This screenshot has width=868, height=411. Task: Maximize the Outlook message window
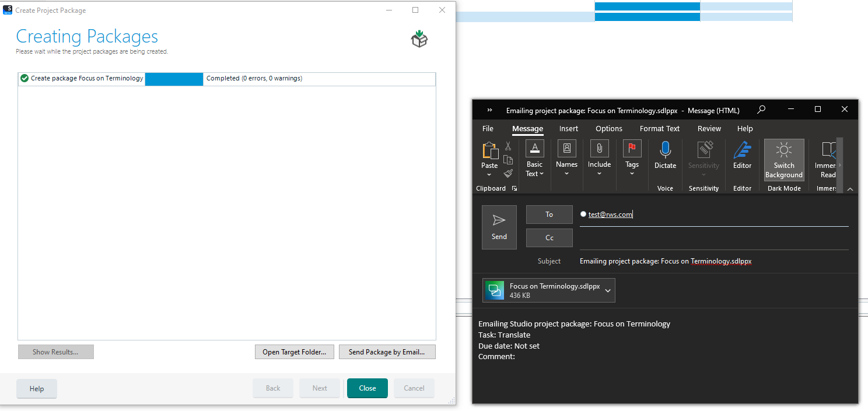pyautogui.click(x=818, y=110)
